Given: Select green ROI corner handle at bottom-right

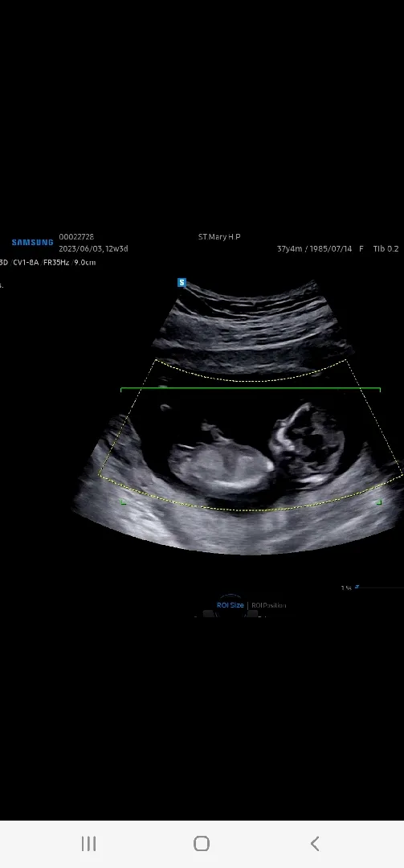Looking at the screenshot, I should (x=378, y=502).
